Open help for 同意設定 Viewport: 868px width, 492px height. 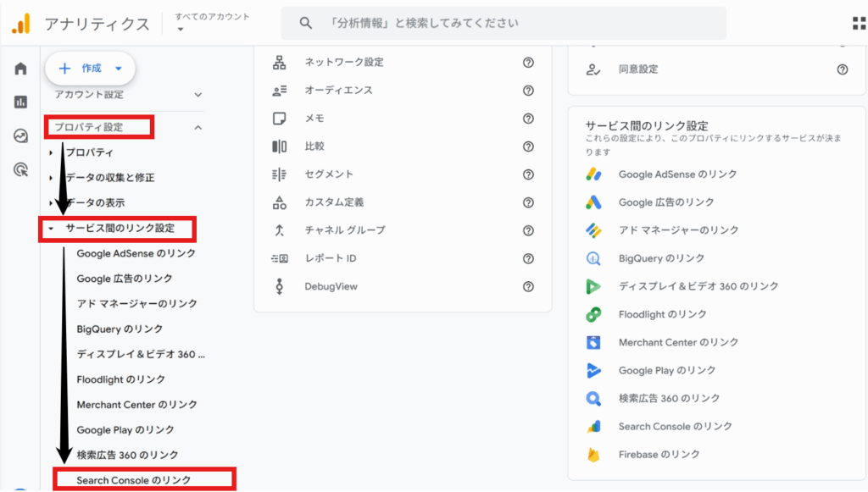[x=843, y=69]
